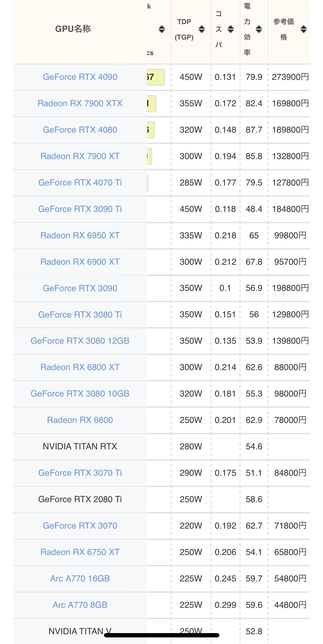Select the 335W TDP cell
Viewport: 323px width, 644px height.
point(191,235)
